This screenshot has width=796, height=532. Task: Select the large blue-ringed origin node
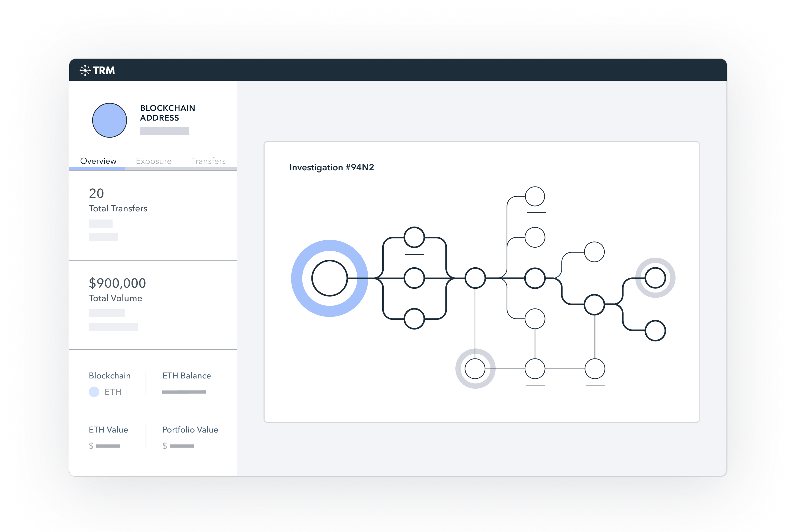(x=329, y=278)
